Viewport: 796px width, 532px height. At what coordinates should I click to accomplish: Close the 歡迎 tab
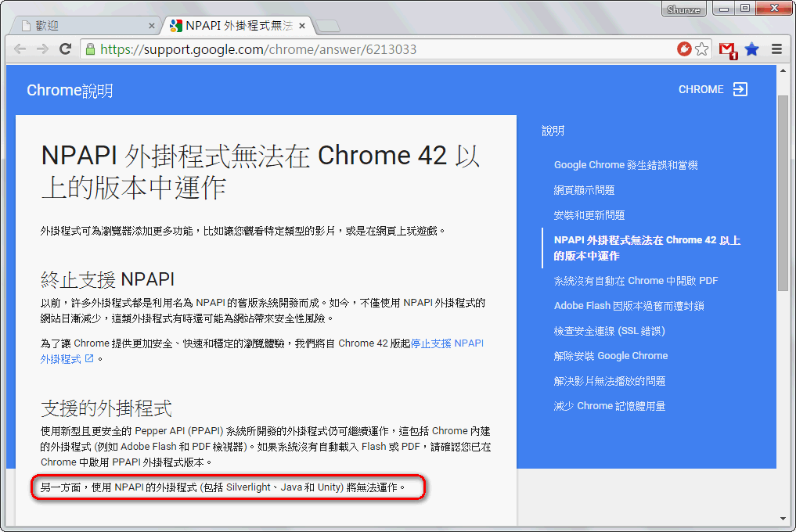pos(151,26)
